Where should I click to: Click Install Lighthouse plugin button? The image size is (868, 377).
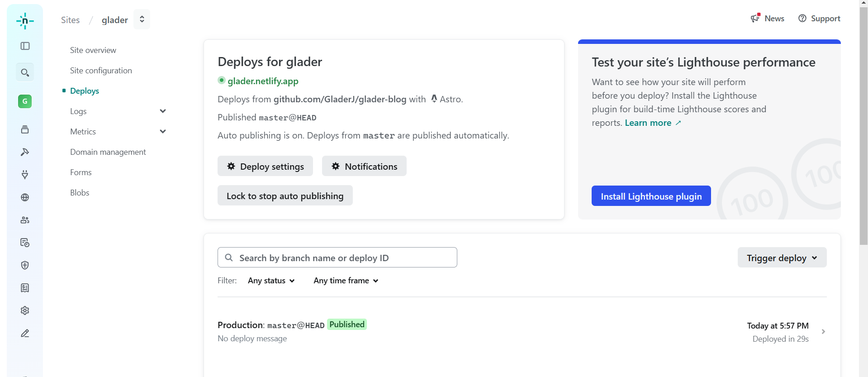click(651, 196)
